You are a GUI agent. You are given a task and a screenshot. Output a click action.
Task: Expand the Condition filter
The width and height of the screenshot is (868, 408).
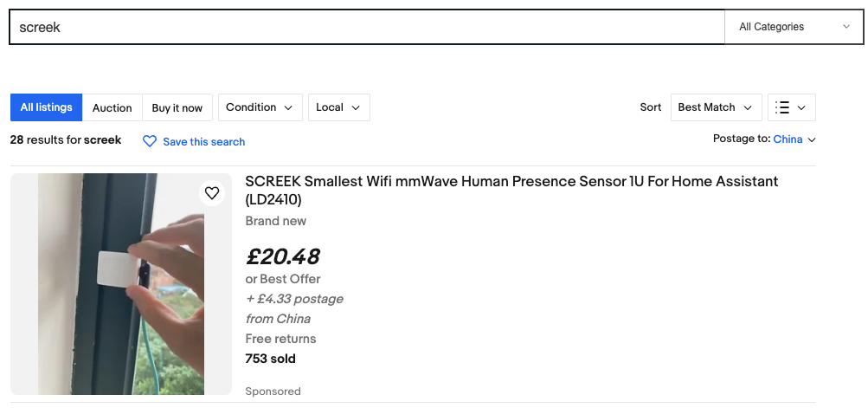260,107
